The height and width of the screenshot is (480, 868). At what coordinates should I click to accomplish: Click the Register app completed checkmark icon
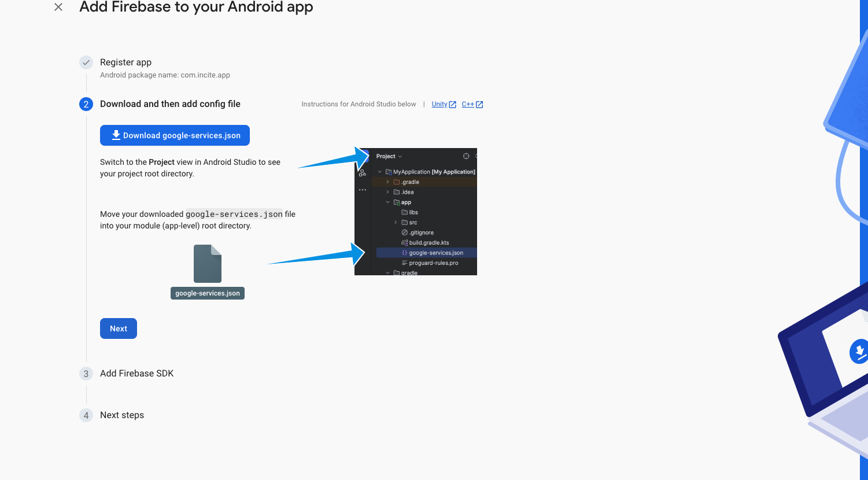coord(86,62)
